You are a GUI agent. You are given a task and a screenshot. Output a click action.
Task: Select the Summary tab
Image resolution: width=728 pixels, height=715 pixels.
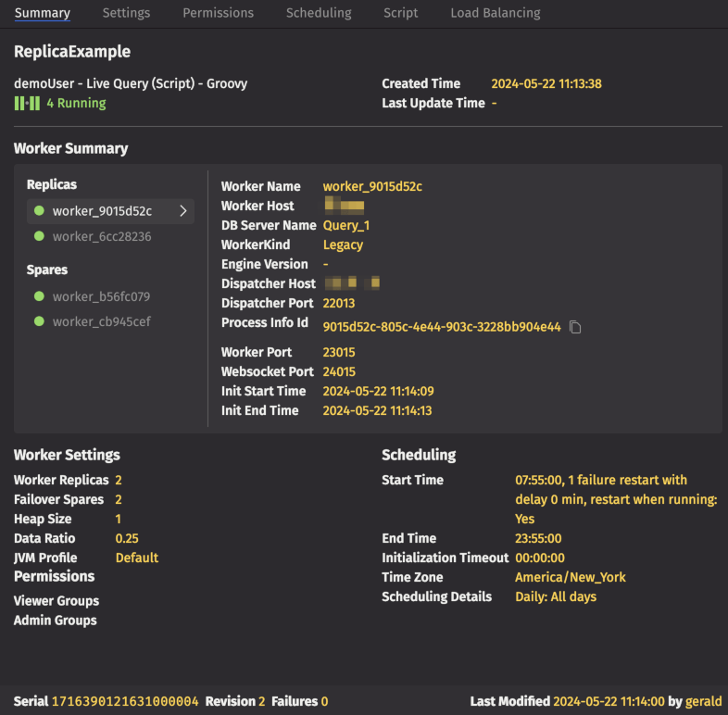(43, 13)
